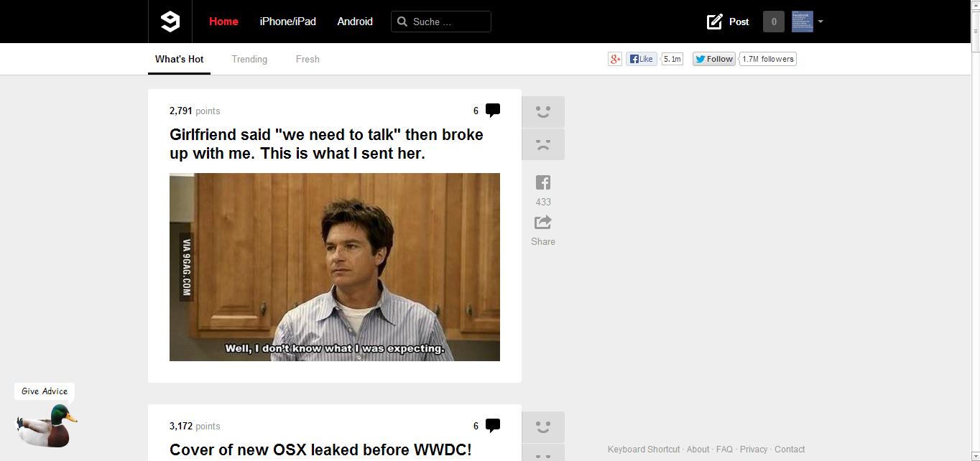The height and width of the screenshot is (461, 980).
Task: Click the Share arrow icon
Action: pyautogui.click(x=543, y=223)
